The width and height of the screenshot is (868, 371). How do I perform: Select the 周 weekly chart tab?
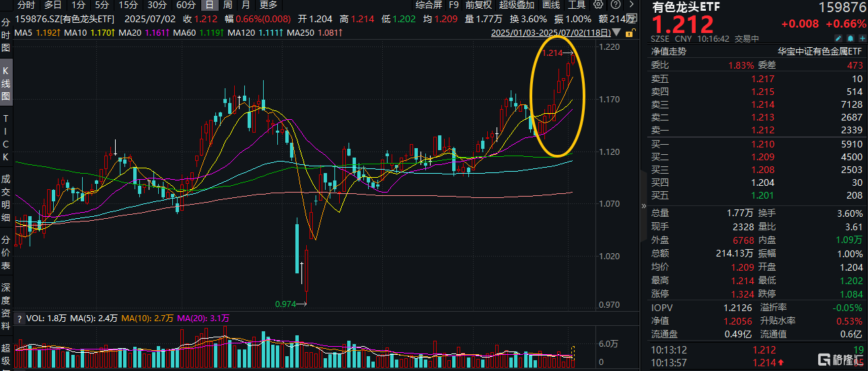pyautogui.click(x=227, y=5)
